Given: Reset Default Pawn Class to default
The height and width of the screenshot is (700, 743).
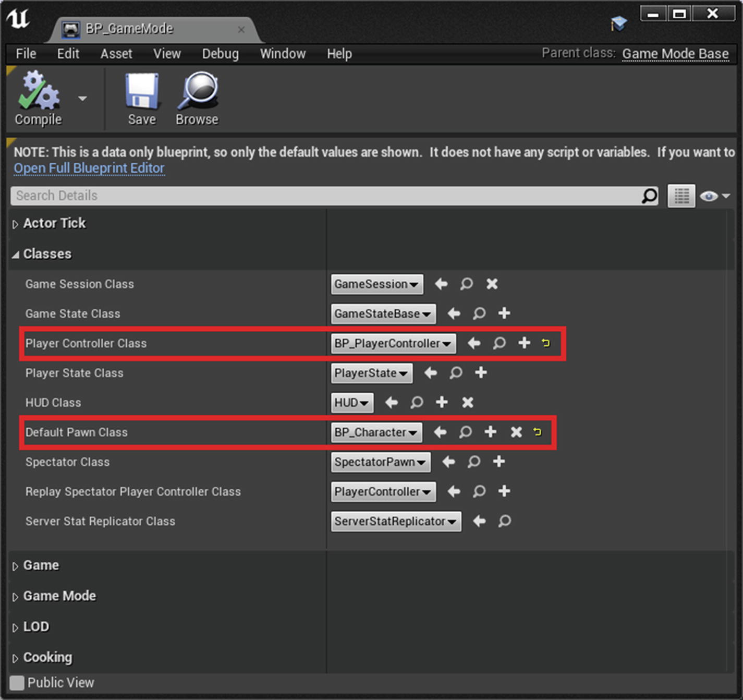Looking at the screenshot, I should click(537, 432).
